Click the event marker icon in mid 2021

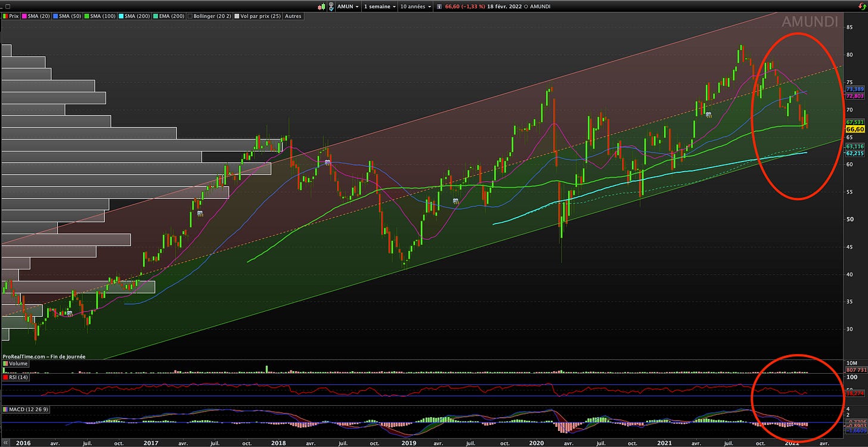click(x=708, y=114)
